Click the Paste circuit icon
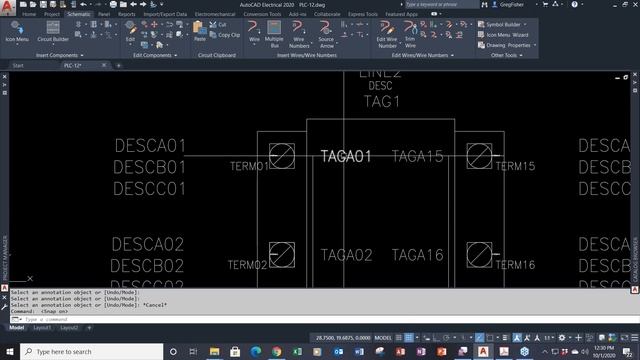640x360 pixels. click(x=200, y=32)
